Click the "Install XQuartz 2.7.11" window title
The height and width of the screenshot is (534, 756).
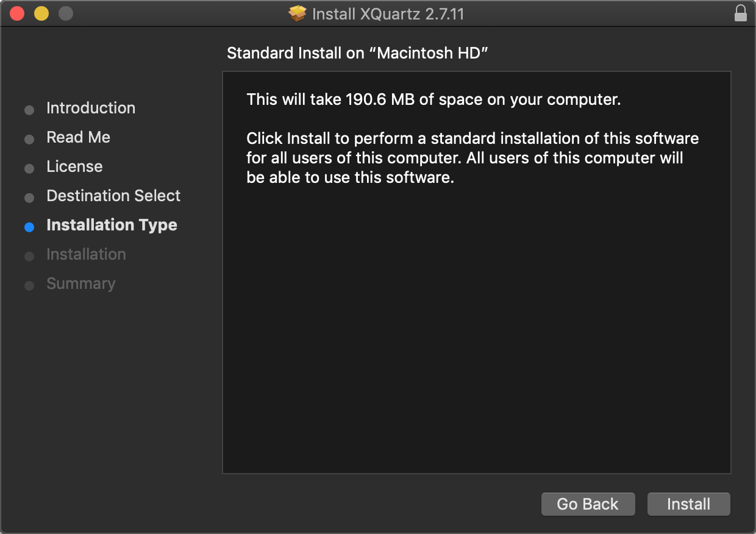(x=388, y=13)
